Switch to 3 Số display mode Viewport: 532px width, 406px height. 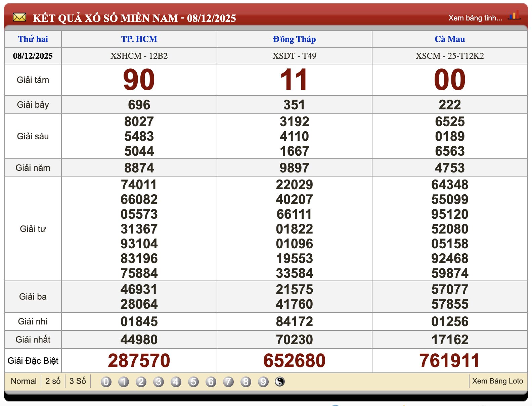click(78, 381)
